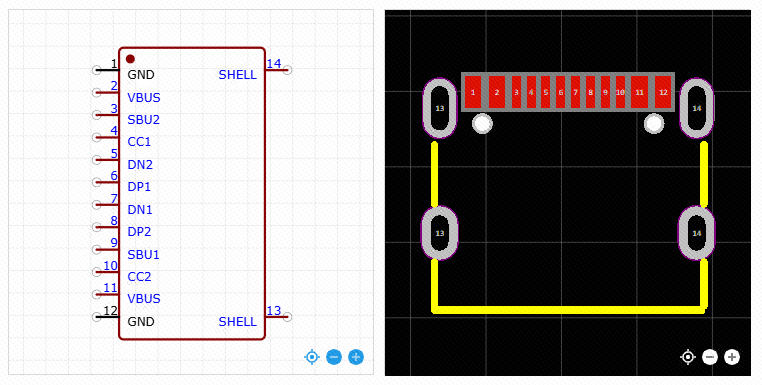The height and width of the screenshot is (385, 762).
Task: Select lower right shell pad 14
Action: [697, 233]
